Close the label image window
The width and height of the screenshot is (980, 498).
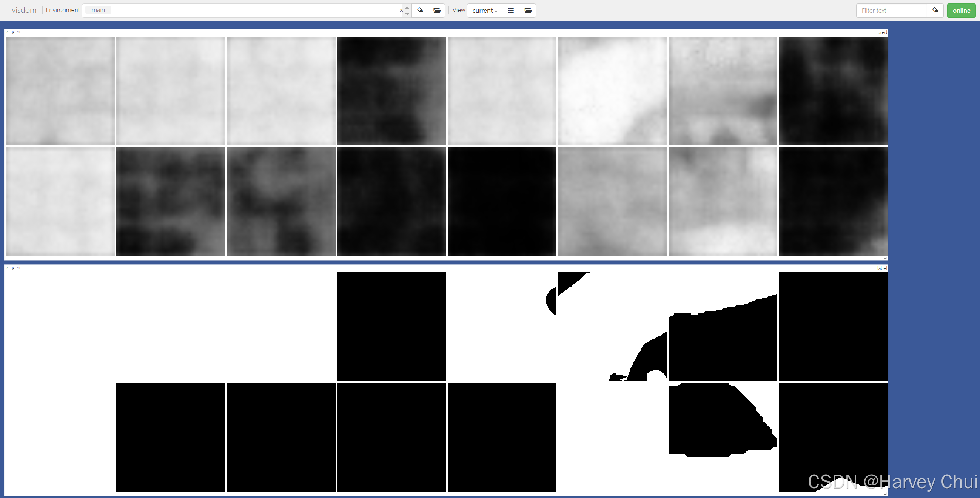pos(7,268)
